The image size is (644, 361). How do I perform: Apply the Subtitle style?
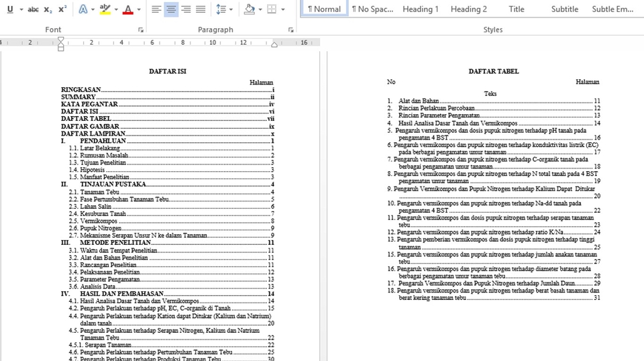pos(564,9)
